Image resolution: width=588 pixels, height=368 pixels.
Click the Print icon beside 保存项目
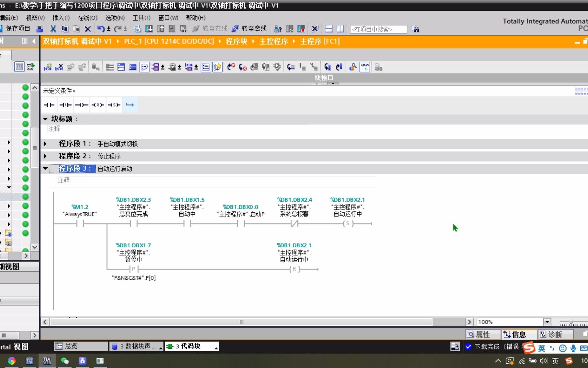click(39, 29)
